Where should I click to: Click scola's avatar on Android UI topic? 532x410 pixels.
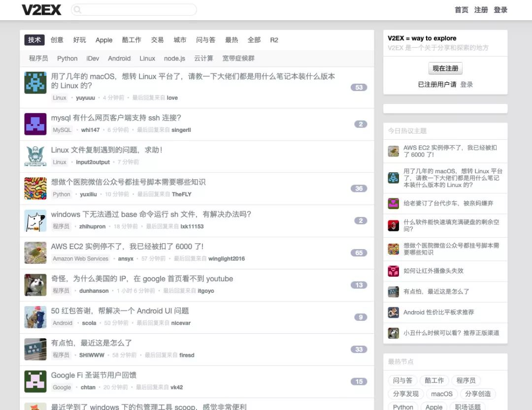[x=35, y=317]
